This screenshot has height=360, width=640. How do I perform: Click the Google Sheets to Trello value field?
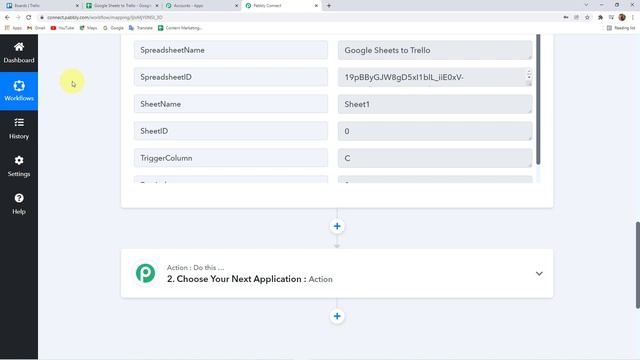pos(435,50)
